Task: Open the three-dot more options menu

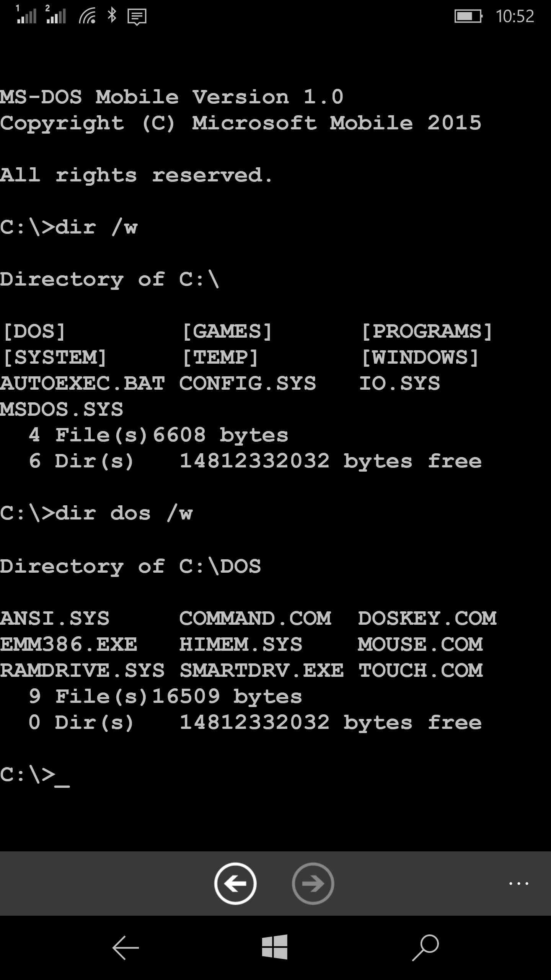Action: pyautogui.click(x=518, y=884)
